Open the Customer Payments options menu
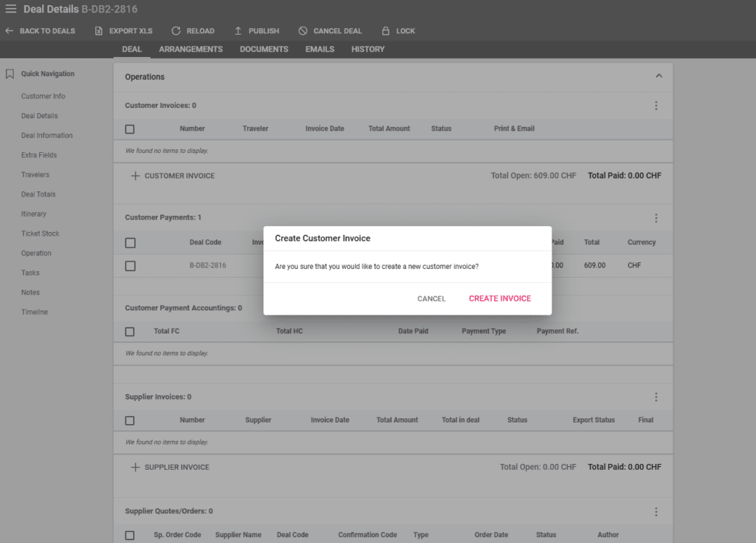The width and height of the screenshot is (756, 543). 656,217
